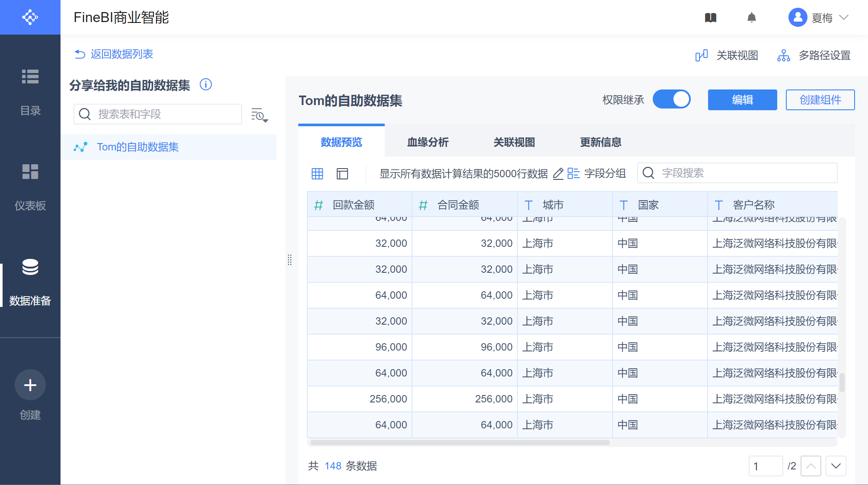Expand the search filter options dropdown
Screen dimensions: 868x485
259,115
